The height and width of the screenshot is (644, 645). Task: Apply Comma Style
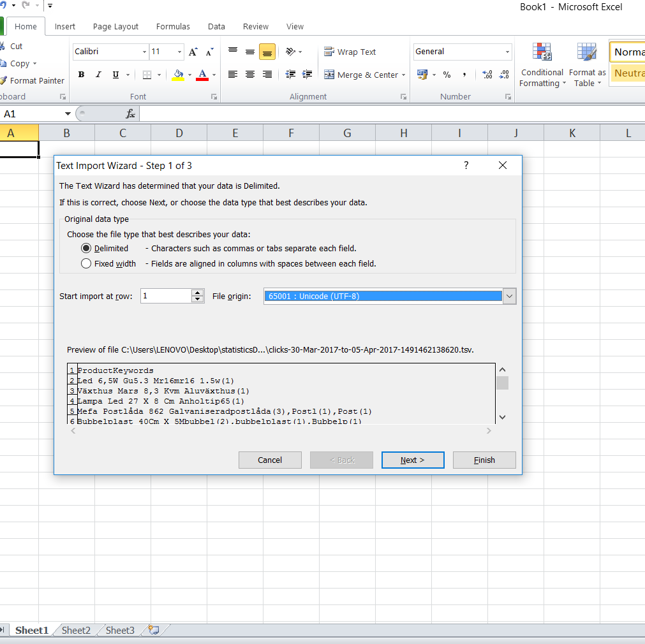tap(464, 75)
